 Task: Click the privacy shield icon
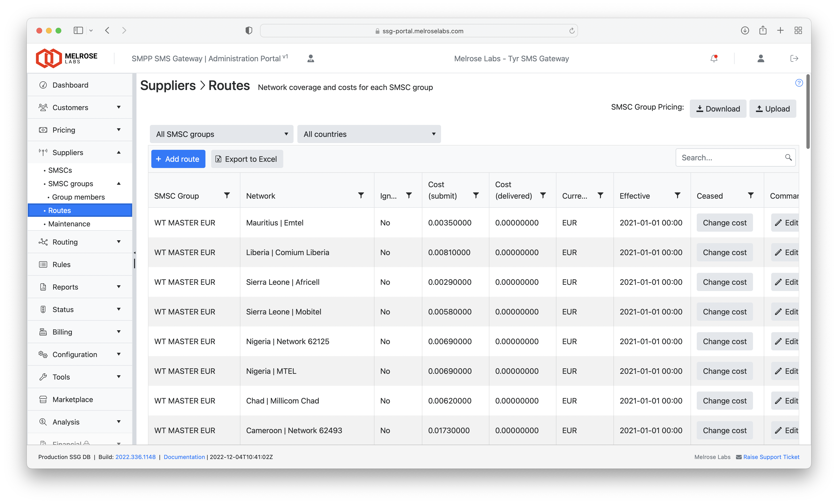pyautogui.click(x=249, y=31)
